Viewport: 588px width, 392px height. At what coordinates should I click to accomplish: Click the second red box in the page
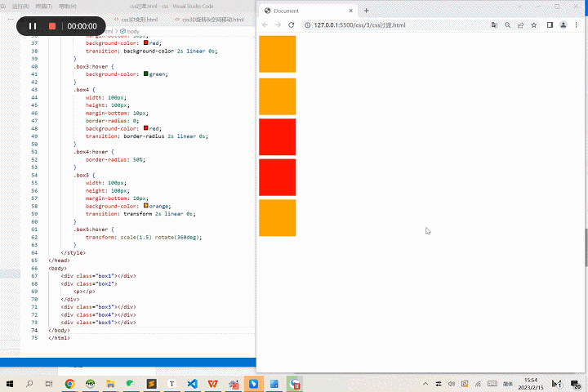coord(277,177)
